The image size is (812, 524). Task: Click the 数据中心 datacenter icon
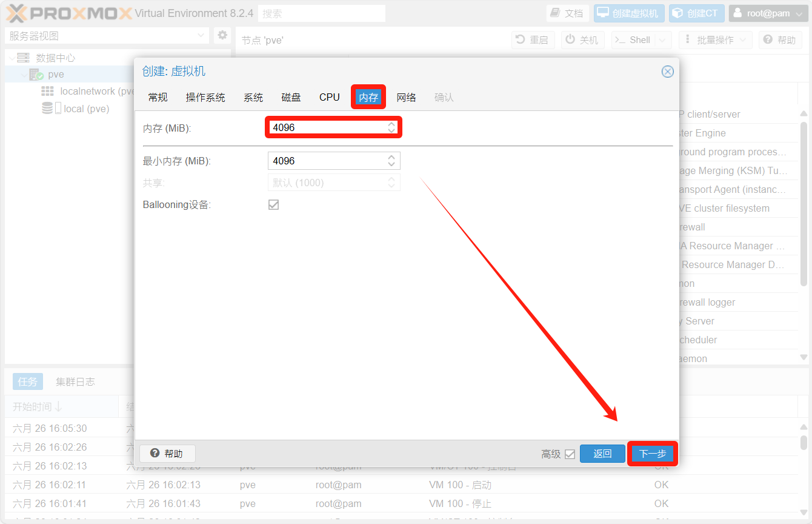coord(24,58)
